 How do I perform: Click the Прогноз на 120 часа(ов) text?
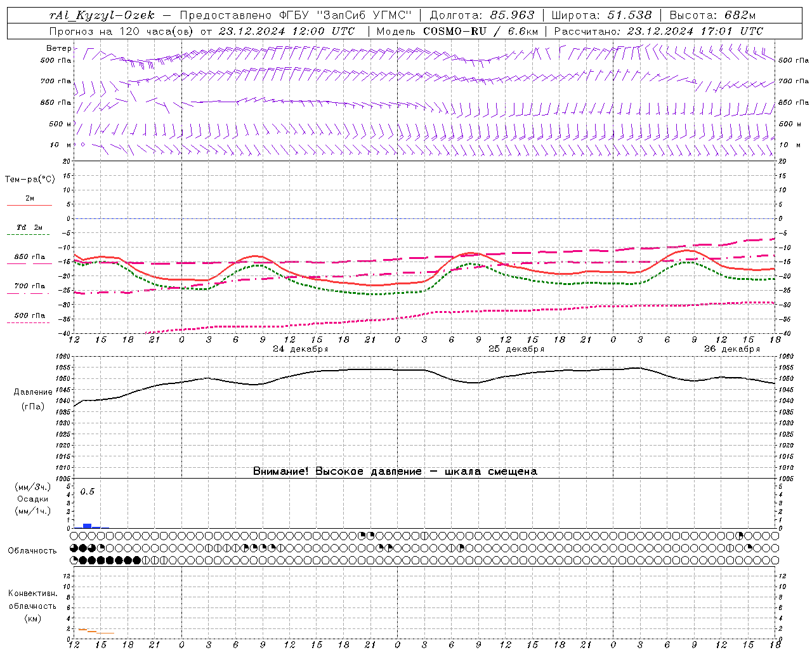(x=122, y=31)
